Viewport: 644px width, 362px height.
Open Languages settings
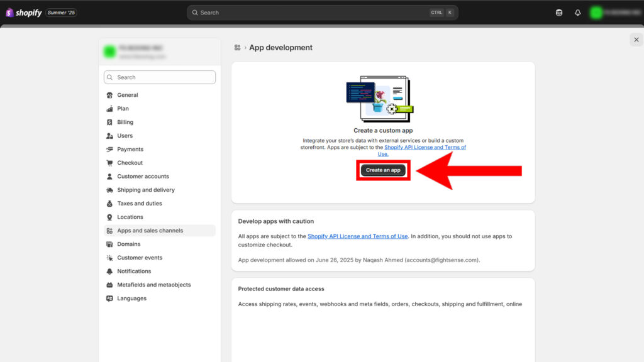tap(132, 298)
